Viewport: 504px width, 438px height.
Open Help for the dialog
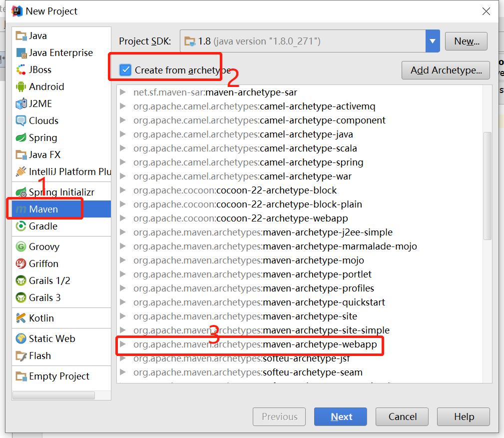click(464, 417)
